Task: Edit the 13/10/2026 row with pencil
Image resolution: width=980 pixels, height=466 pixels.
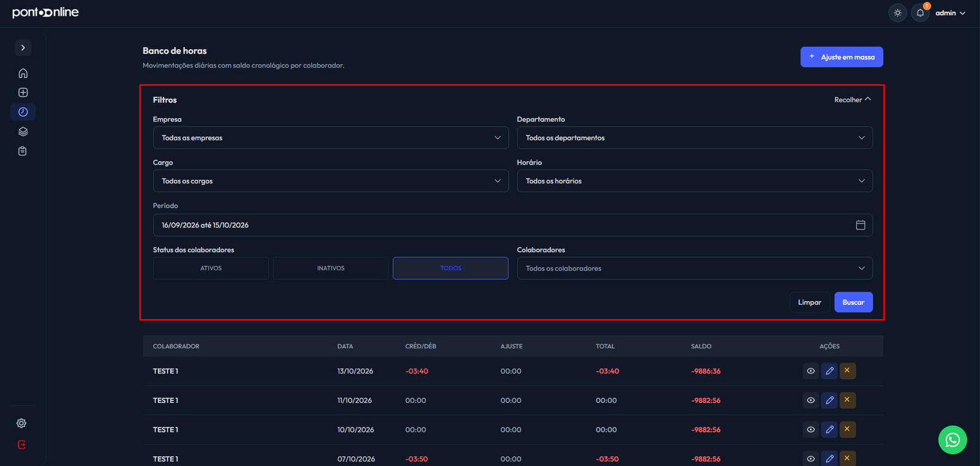Action: pyautogui.click(x=829, y=371)
